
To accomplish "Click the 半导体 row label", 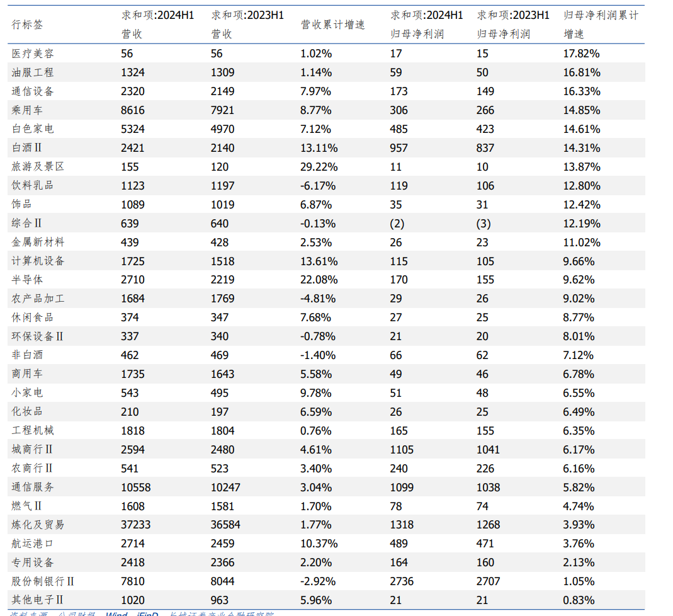I will [x=27, y=280].
